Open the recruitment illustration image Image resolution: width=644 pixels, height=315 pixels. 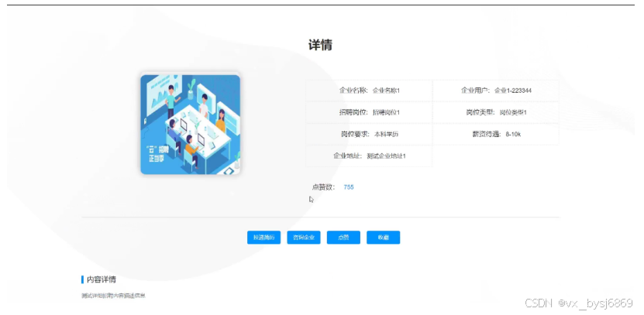pyautogui.click(x=190, y=125)
